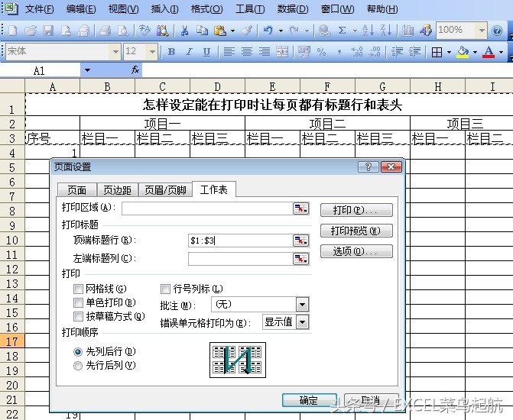Click the insert function fx icon
The width and height of the screenshot is (513, 420).
(x=135, y=69)
